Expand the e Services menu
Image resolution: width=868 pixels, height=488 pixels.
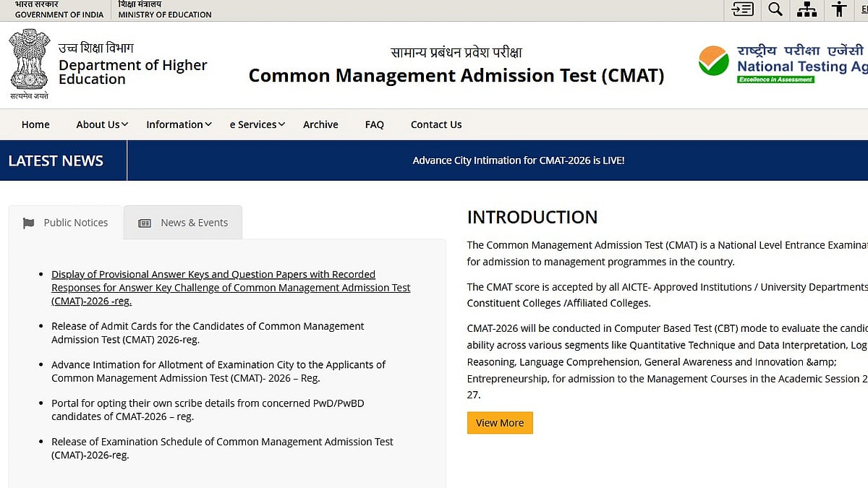[x=256, y=124]
